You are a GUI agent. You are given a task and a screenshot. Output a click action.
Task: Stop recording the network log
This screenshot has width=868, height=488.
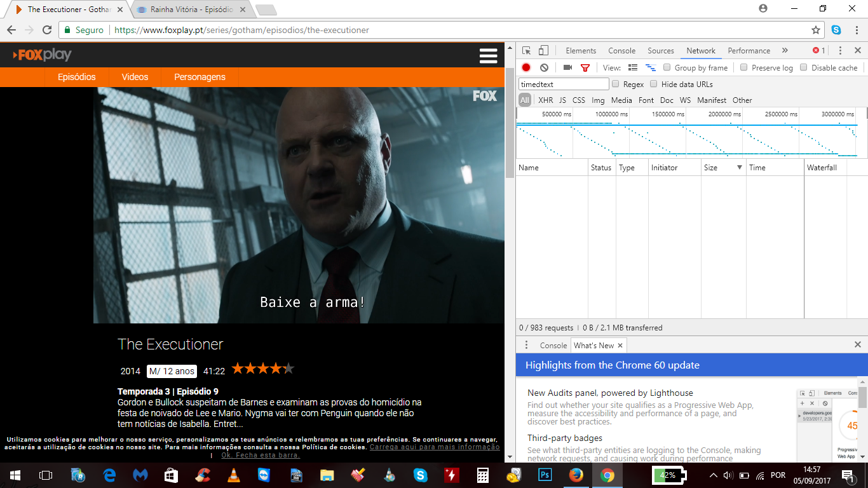tap(526, 67)
